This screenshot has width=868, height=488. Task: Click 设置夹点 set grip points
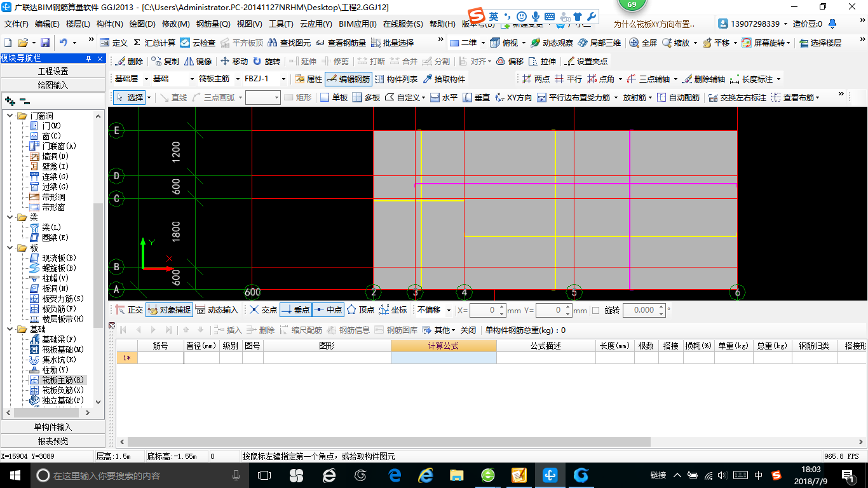point(586,62)
